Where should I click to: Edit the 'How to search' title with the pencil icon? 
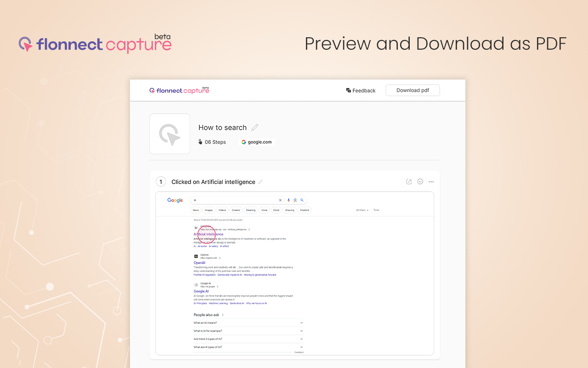(255, 127)
